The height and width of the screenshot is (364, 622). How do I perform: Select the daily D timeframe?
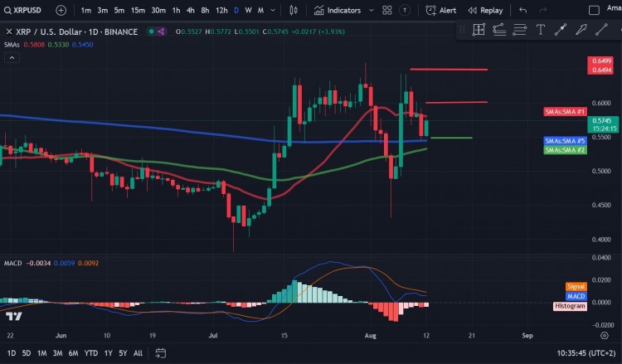236,10
